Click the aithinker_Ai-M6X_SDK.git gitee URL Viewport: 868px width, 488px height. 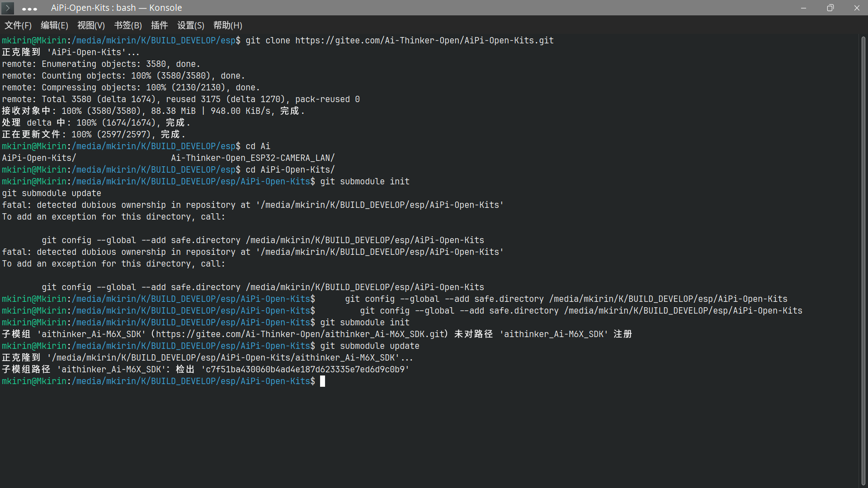299,334
